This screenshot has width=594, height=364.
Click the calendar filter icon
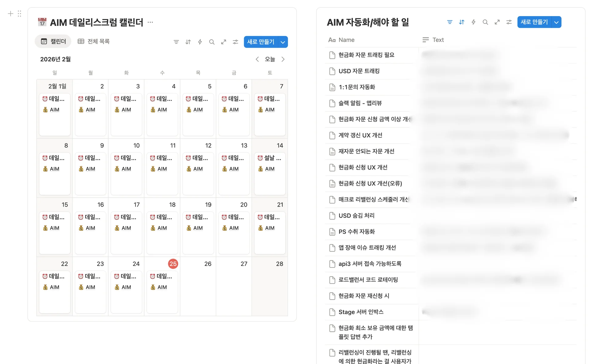[x=176, y=42]
